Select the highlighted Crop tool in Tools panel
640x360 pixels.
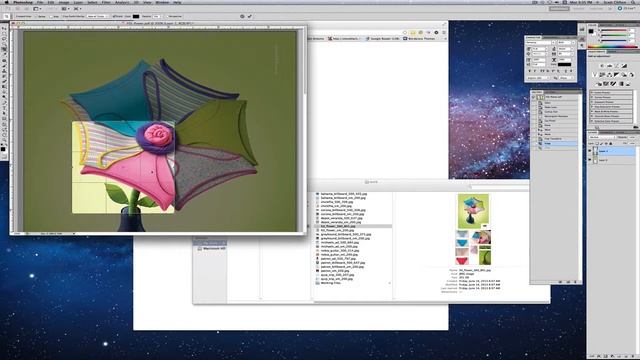click(x=4, y=49)
